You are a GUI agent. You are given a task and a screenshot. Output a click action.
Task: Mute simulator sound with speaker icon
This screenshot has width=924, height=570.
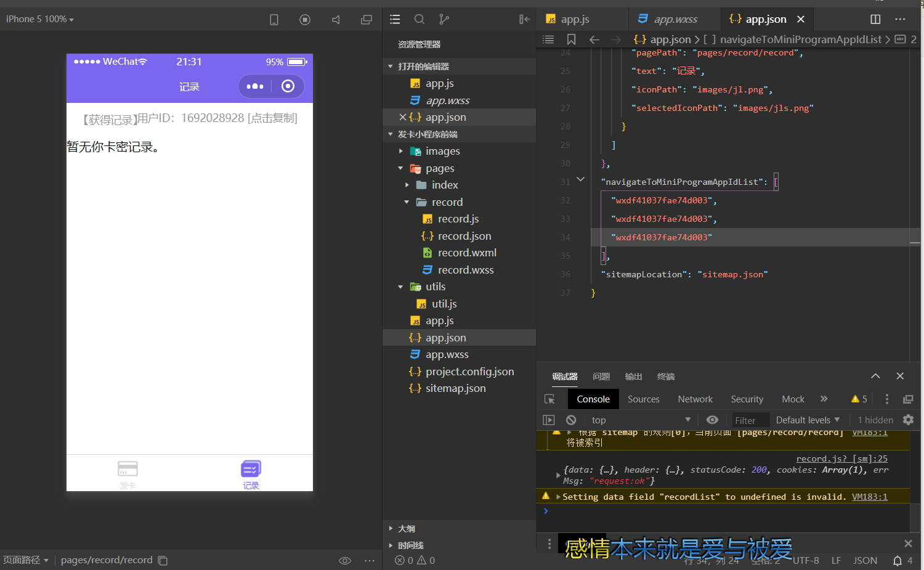(336, 20)
